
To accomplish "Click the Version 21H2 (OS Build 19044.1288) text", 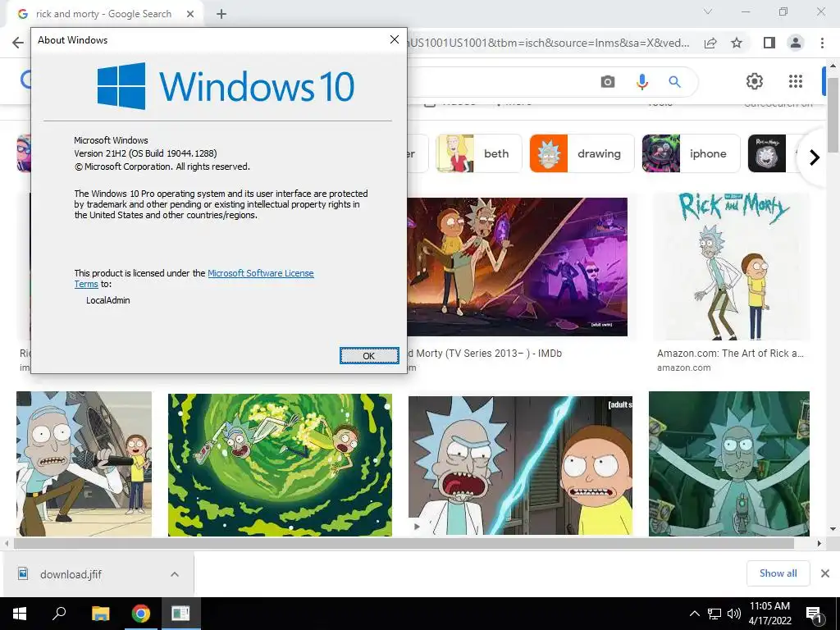I will tap(145, 153).
